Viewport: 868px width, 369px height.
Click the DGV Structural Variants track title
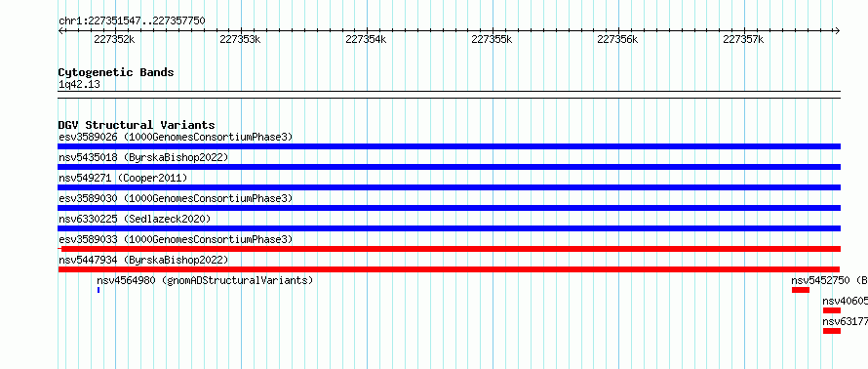pos(137,125)
